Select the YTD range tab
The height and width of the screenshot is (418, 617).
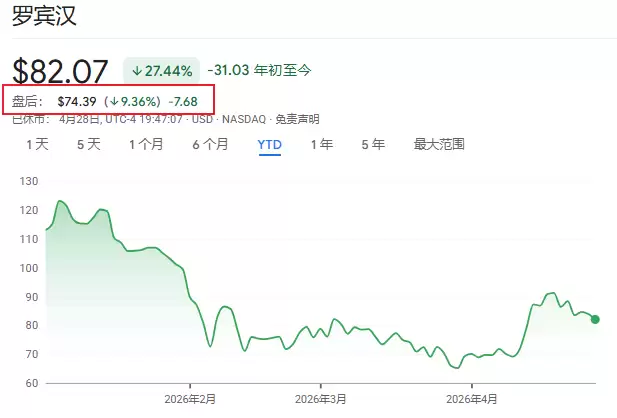click(x=270, y=144)
